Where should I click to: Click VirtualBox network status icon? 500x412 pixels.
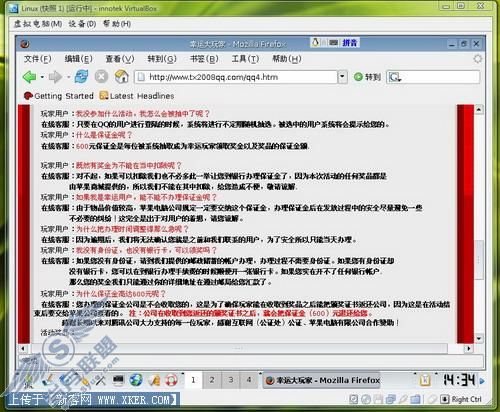pyautogui.click(x=391, y=399)
